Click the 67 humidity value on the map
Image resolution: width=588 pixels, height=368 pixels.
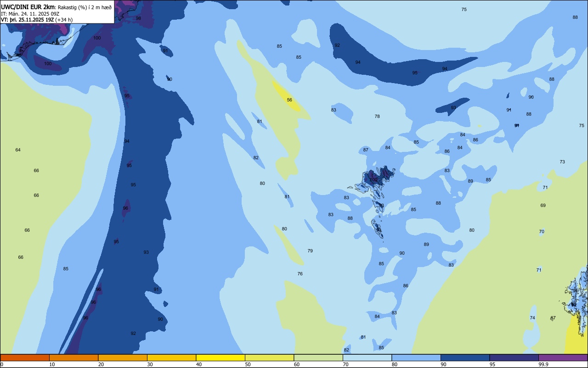click(553, 318)
